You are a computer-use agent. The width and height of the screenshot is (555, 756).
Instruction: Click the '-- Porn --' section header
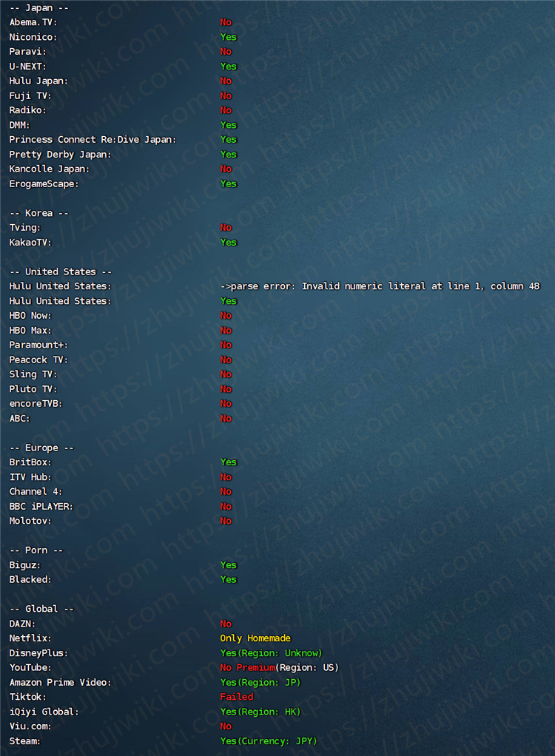click(x=36, y=550)
